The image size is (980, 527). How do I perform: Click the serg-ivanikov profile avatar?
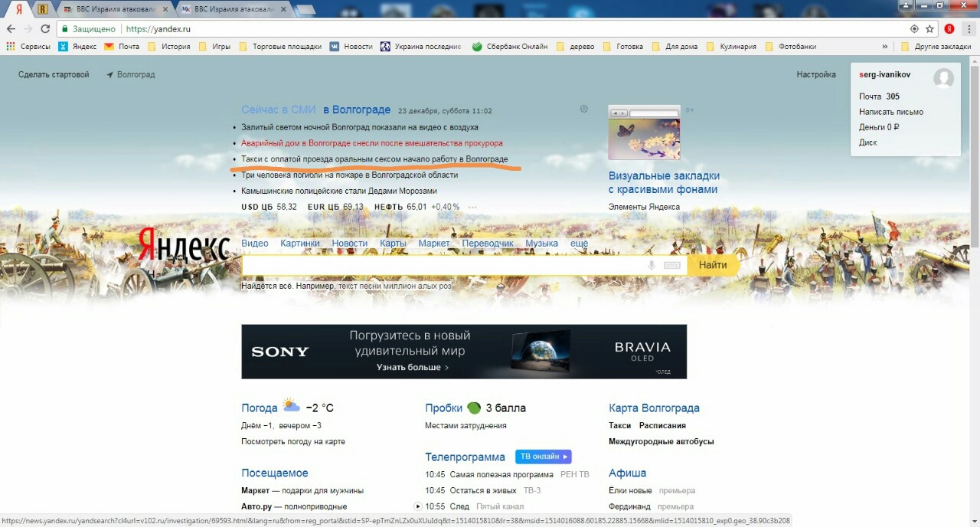943,77
